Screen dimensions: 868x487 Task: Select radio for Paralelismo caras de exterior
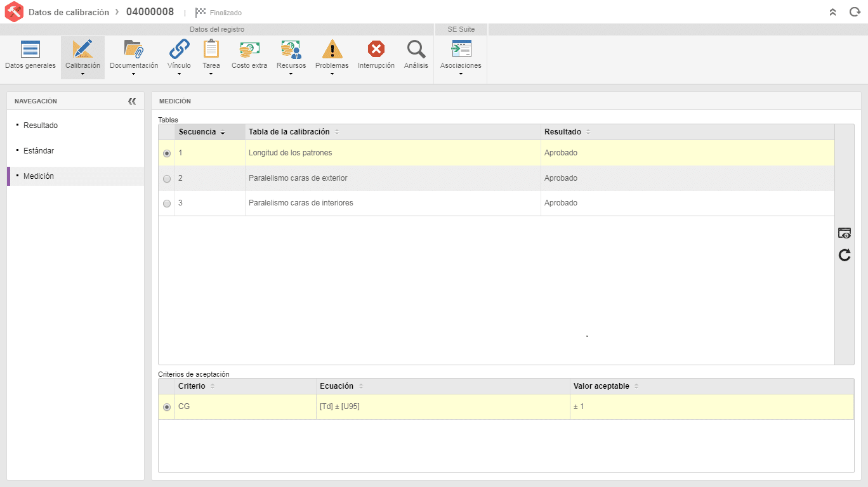(167, 179)
